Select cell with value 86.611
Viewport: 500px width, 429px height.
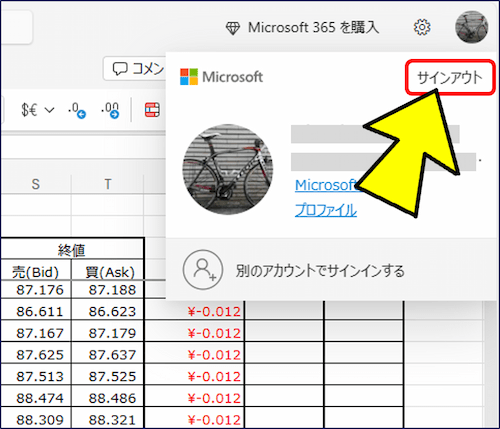(36, 310)
